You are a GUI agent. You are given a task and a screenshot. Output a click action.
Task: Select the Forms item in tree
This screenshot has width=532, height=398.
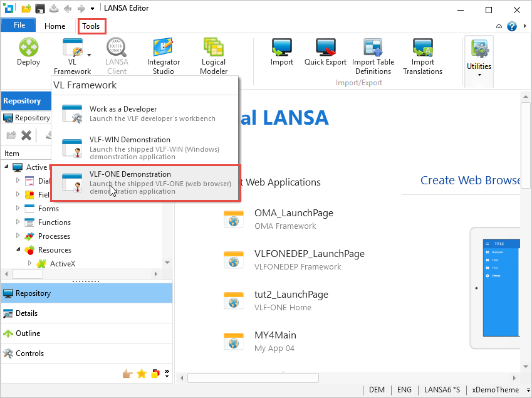click(x=48, y=208)
